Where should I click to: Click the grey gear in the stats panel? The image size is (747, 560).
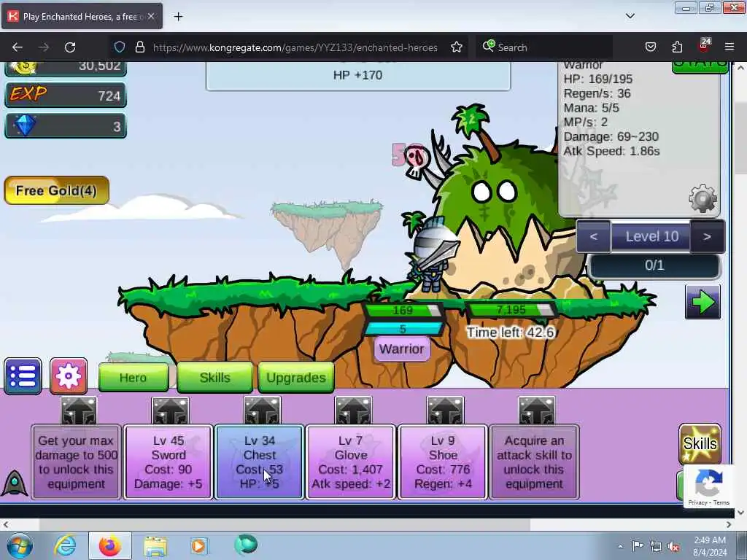pyautogui.click(x=703, y=198)
